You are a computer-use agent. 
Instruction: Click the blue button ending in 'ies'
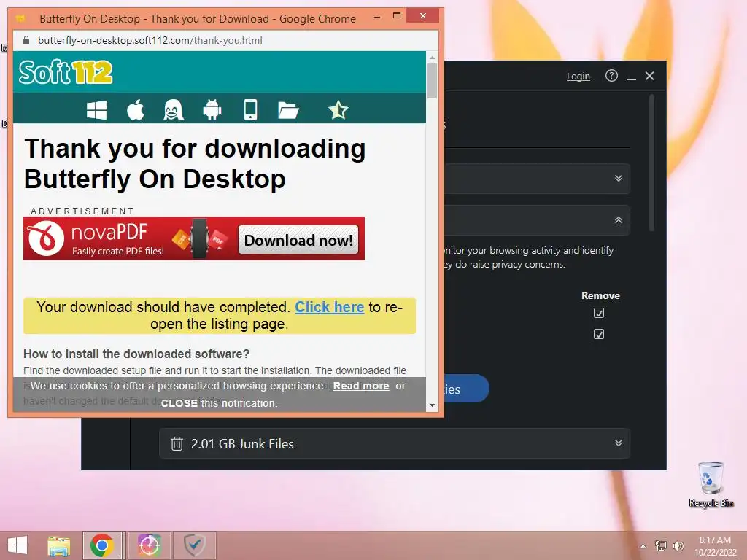(466, 389)
